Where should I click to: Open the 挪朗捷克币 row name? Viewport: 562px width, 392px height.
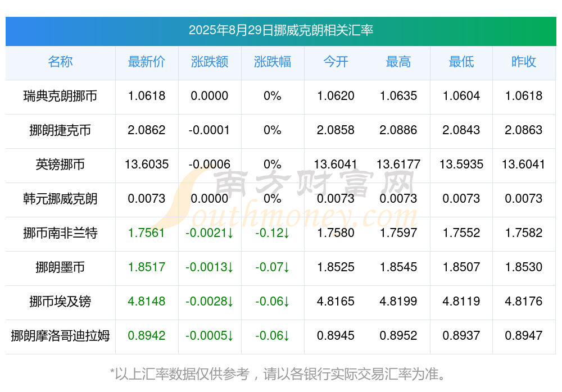60,130
